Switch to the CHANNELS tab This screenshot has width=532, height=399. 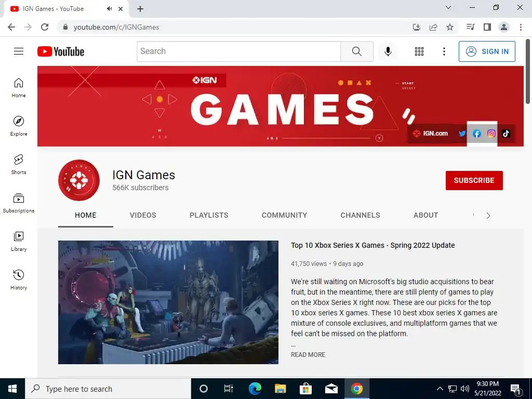[x=361, y=215]
